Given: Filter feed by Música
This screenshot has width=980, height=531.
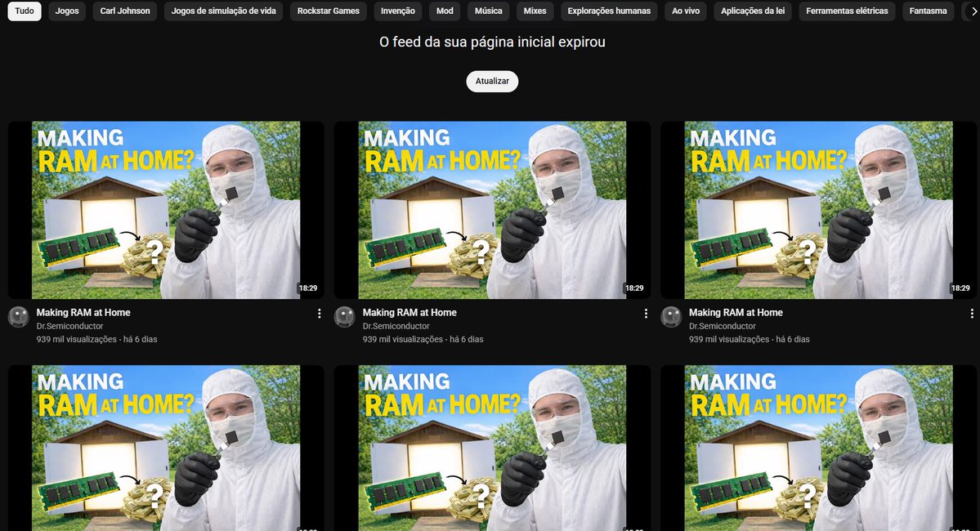Looking at the screenshot, I should click(x=489, y=11).
